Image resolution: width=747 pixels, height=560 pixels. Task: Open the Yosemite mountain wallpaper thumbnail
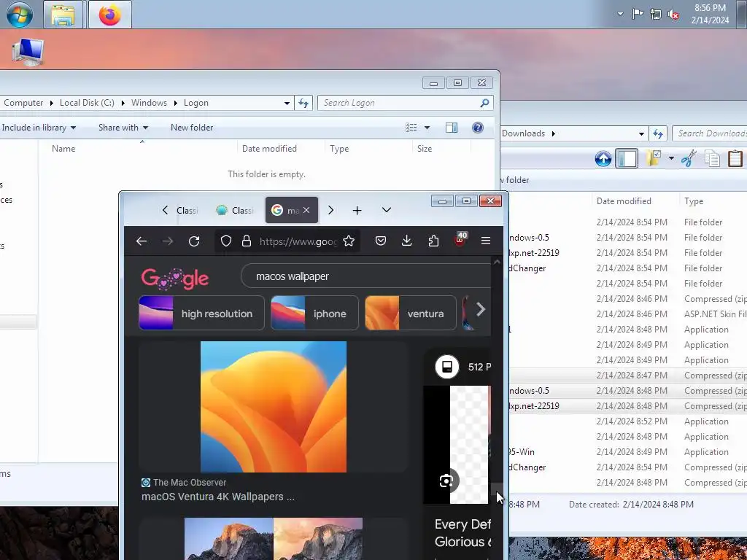(274, 539)
